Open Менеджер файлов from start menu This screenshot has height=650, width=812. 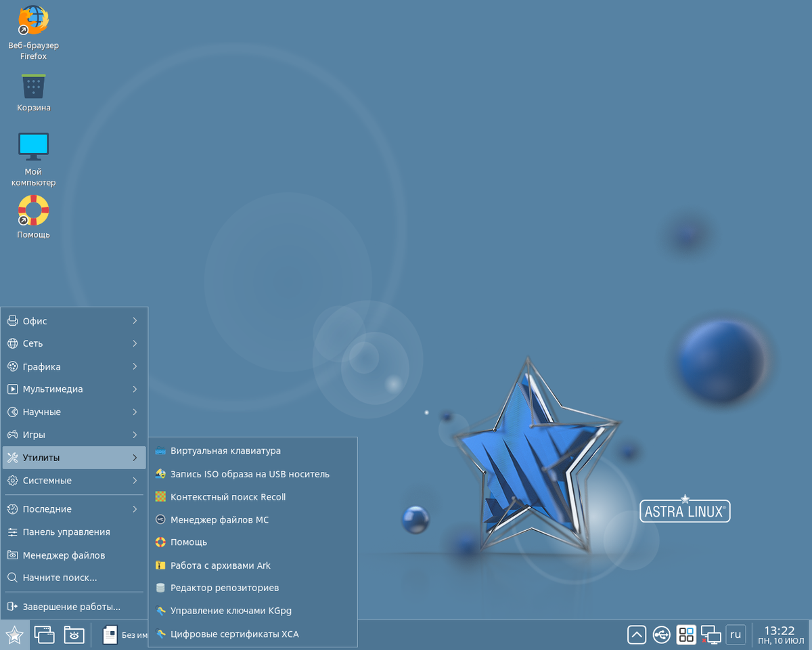(x=74, y=555)
